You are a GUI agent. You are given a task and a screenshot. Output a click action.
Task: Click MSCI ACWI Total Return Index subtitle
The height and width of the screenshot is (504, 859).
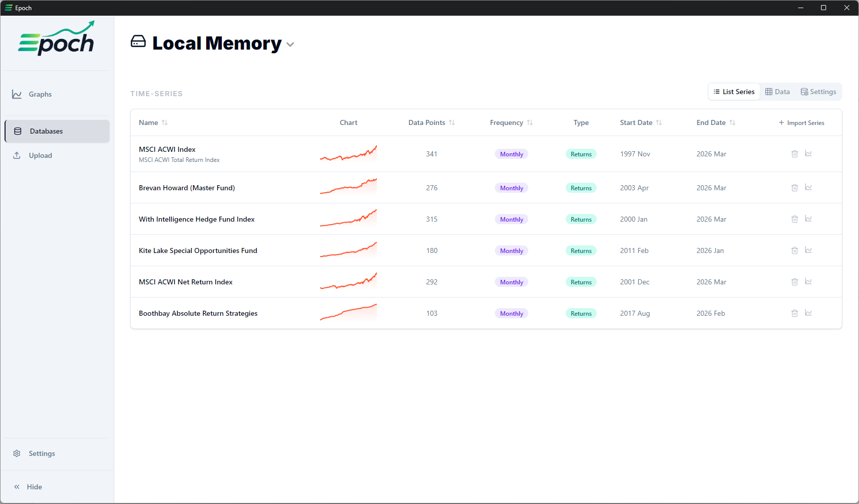(x=179, y=160)
